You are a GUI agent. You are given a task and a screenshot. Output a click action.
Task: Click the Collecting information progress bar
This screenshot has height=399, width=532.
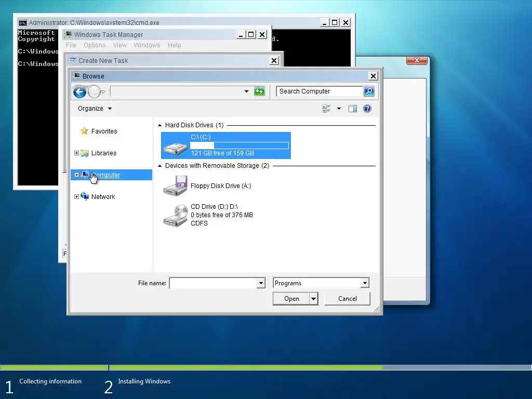[x=54, y=367]
